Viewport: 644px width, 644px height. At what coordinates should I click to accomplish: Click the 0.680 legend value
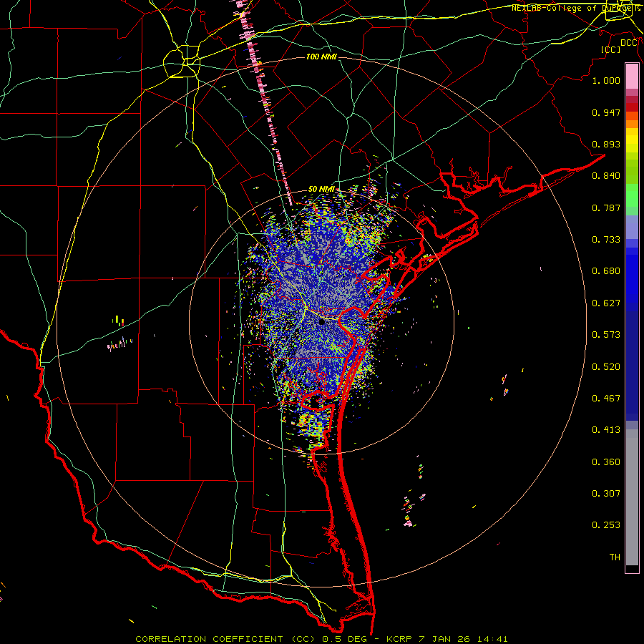coord(606,271)
